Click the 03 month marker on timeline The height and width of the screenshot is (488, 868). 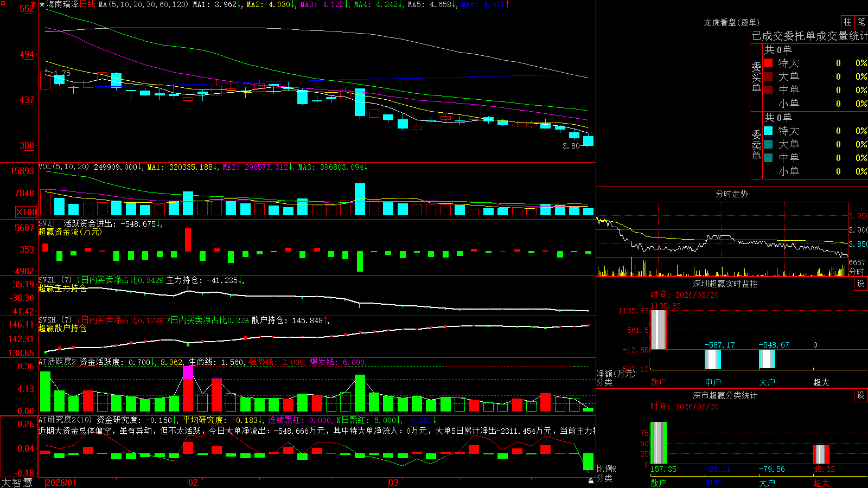click(x=393, y=483)
